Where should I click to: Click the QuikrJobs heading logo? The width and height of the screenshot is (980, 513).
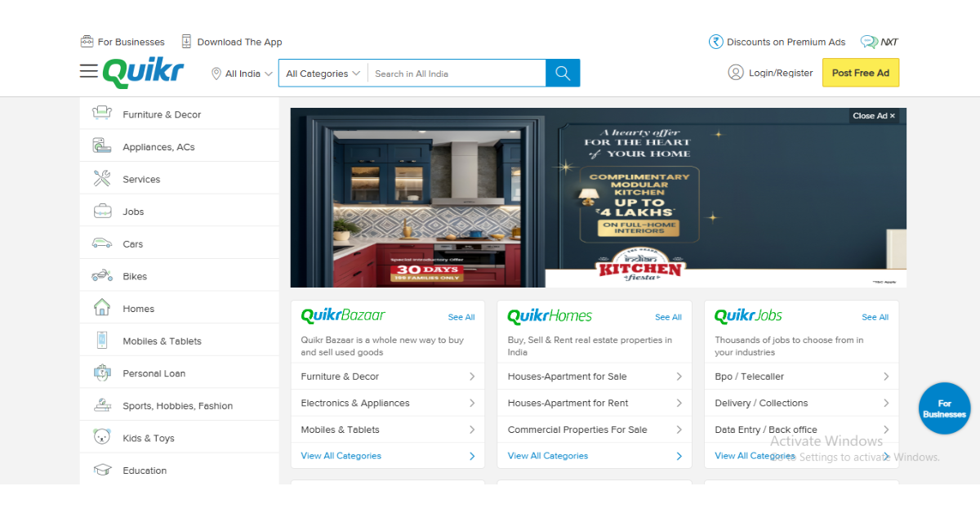point(748,316)
